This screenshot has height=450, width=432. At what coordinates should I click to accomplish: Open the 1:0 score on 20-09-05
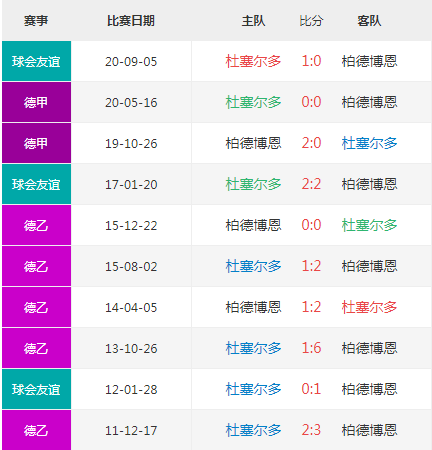point(311,61)
